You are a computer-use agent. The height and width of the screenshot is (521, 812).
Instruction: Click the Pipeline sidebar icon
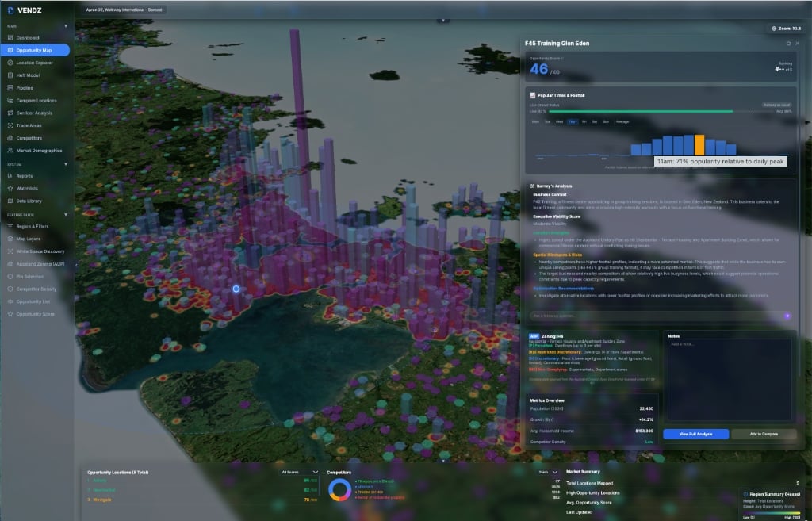(10, 88)
